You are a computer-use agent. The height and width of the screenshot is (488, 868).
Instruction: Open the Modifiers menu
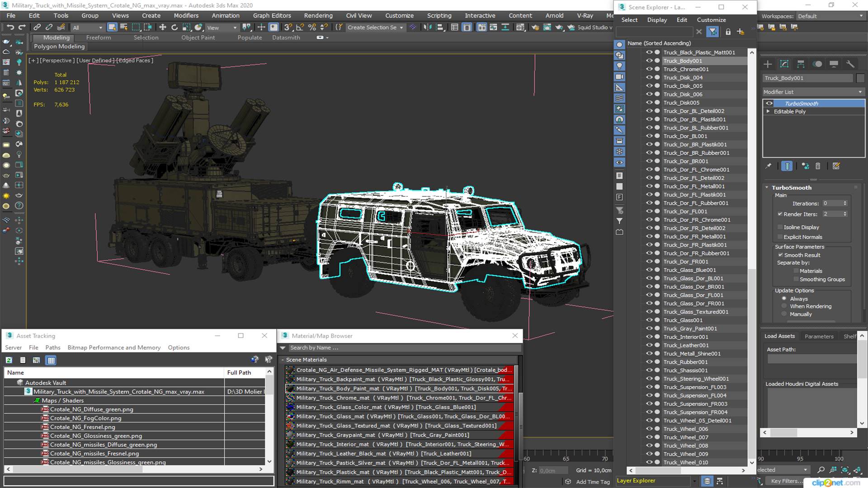[x=186, y=15]
